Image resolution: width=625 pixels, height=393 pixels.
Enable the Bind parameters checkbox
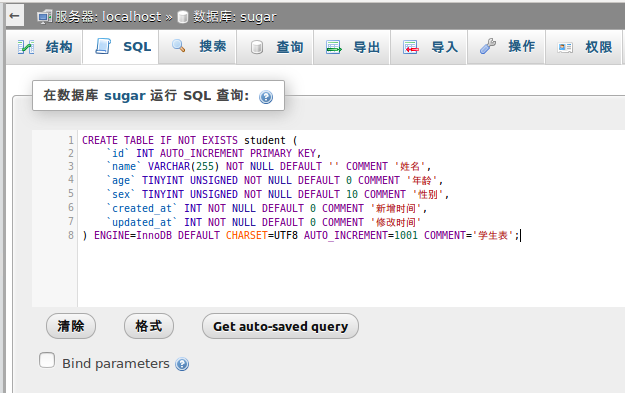(x=47, y=360)
